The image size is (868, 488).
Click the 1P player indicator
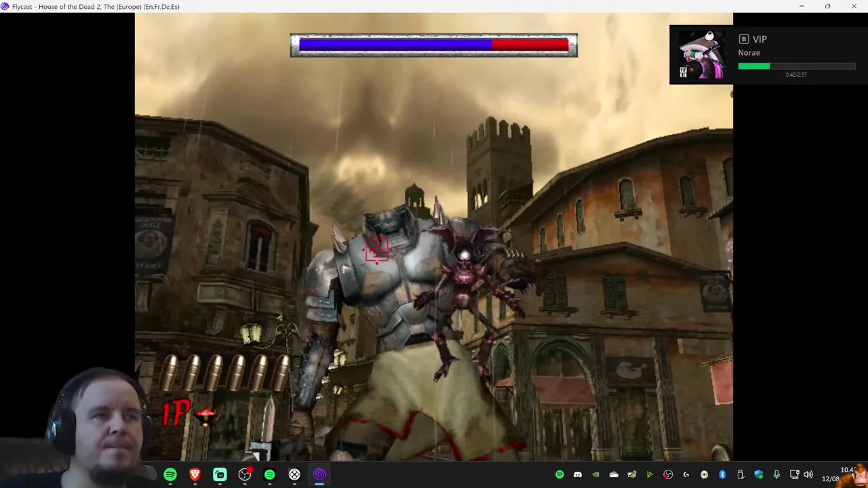pos(176,412)
